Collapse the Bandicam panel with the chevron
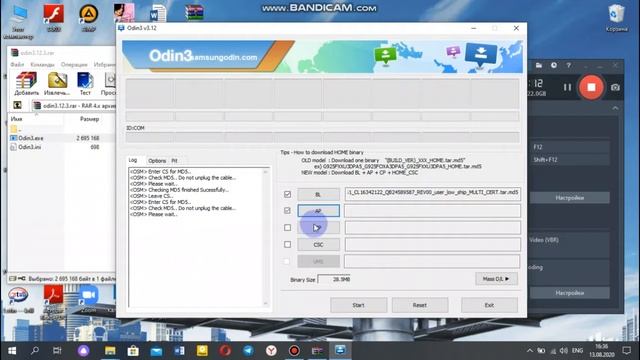Image resolution: width=640 pixels, height=360 pixels. point(615,108)
